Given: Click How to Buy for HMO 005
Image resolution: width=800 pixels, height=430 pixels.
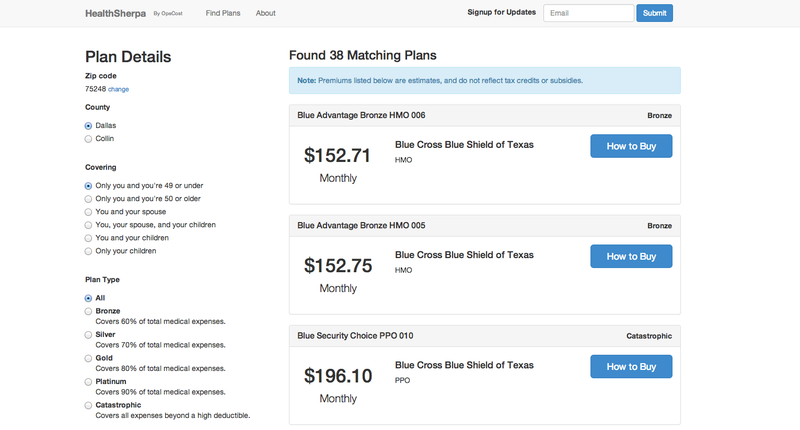Looking at the screenshot, I should pyautogui.click(x=631, y=256).
